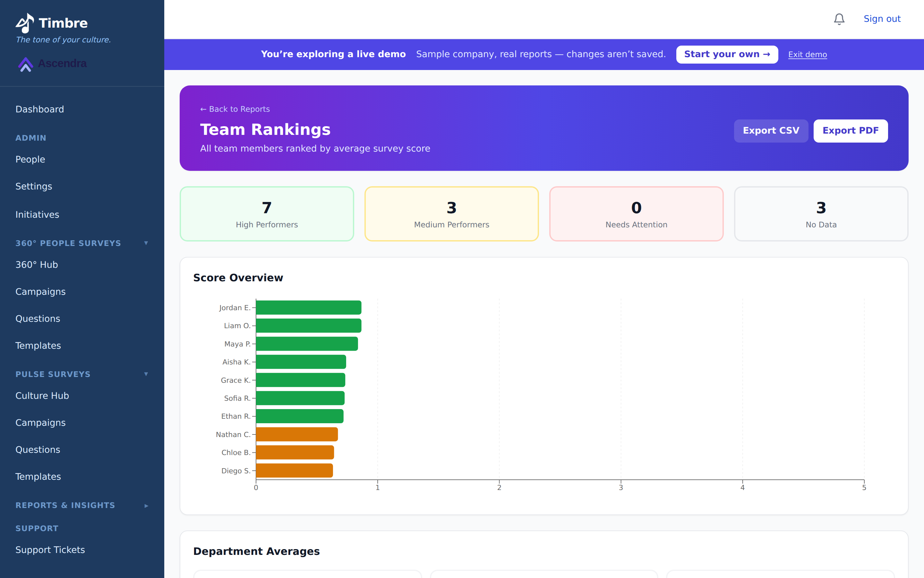
Task: Click the Score Overview heading
Action: (238, 278)
